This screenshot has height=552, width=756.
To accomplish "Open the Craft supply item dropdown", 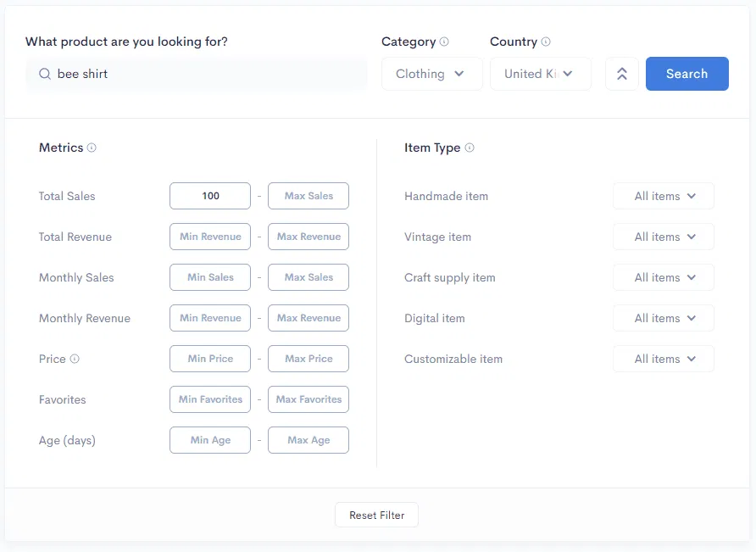I will pyautogui.click(x=663, y=277).
